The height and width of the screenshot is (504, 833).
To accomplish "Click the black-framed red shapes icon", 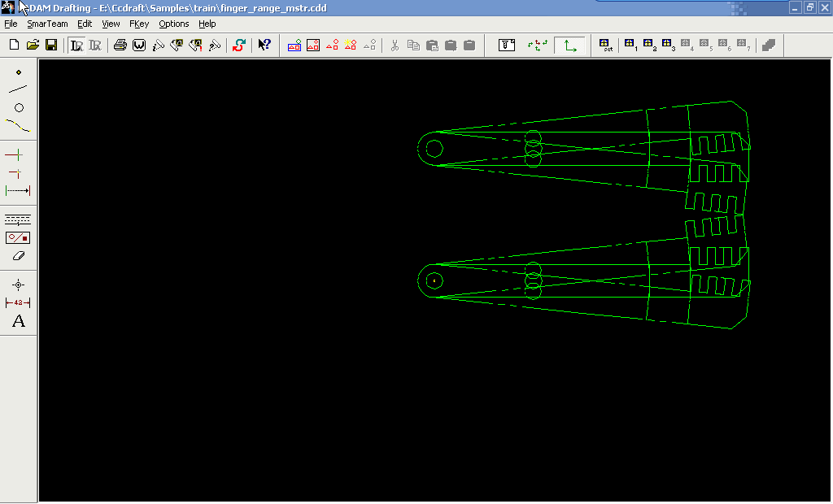I will pos(313,46).
